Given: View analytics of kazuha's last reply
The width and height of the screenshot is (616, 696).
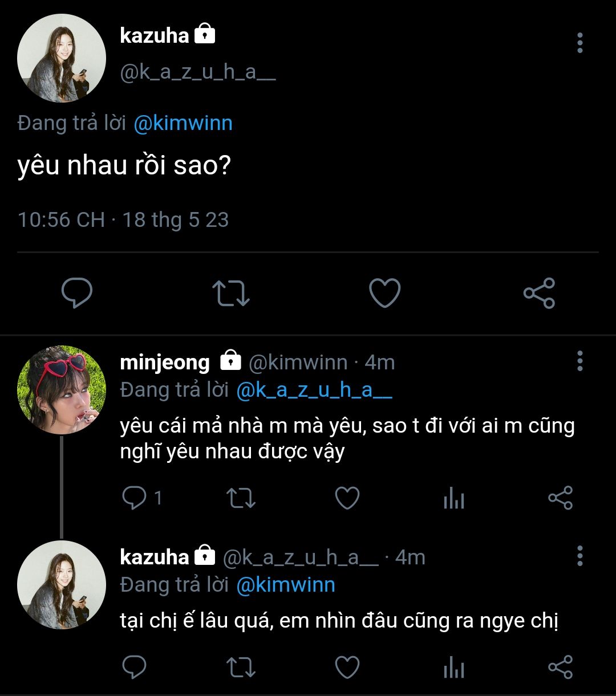Looking at the screenshot, I should (x=453, y=667).
